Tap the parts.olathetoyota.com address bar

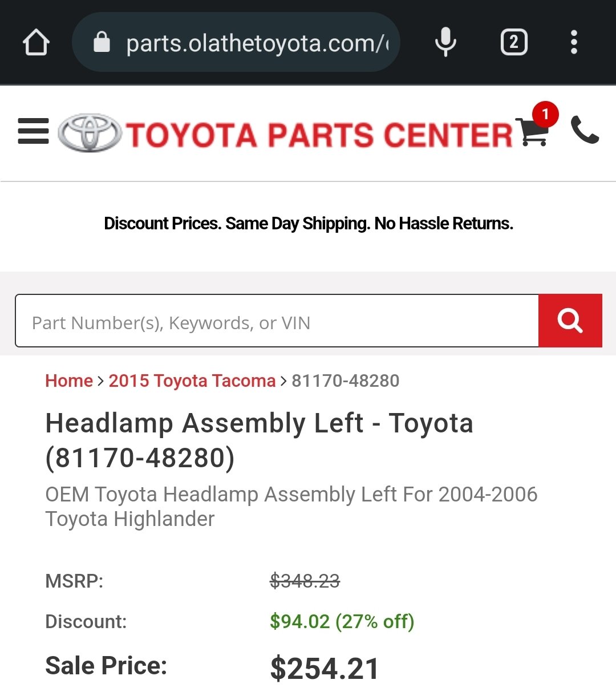pos(236,42)
